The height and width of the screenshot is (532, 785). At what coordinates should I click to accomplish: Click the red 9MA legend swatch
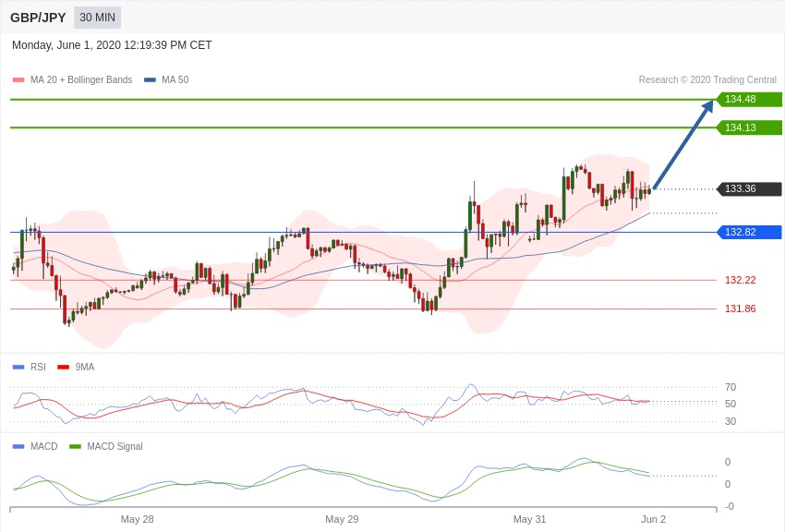pos(64,367)
